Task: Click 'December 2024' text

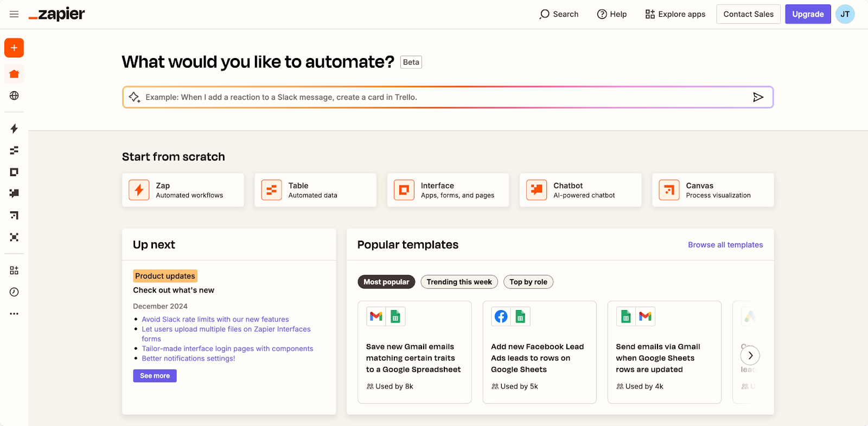Action: click(160, 306)
